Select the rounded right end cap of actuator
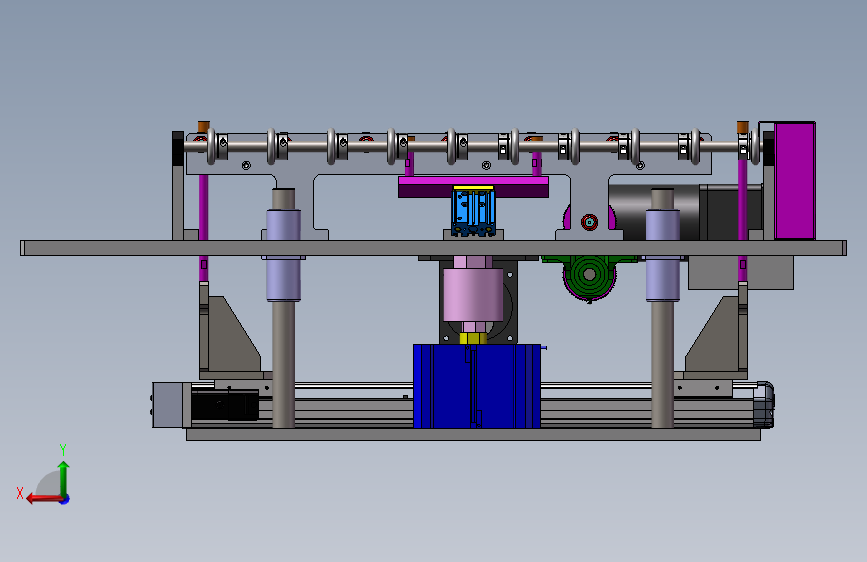Viewport: 867px width, 562px height. [x=764, y=404]
